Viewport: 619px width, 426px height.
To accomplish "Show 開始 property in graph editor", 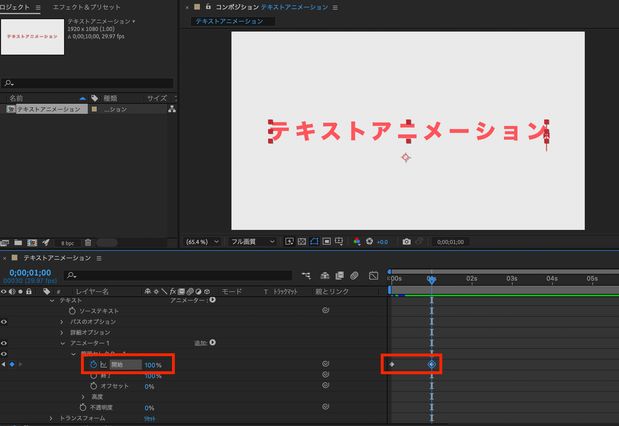I will point(103,365).
